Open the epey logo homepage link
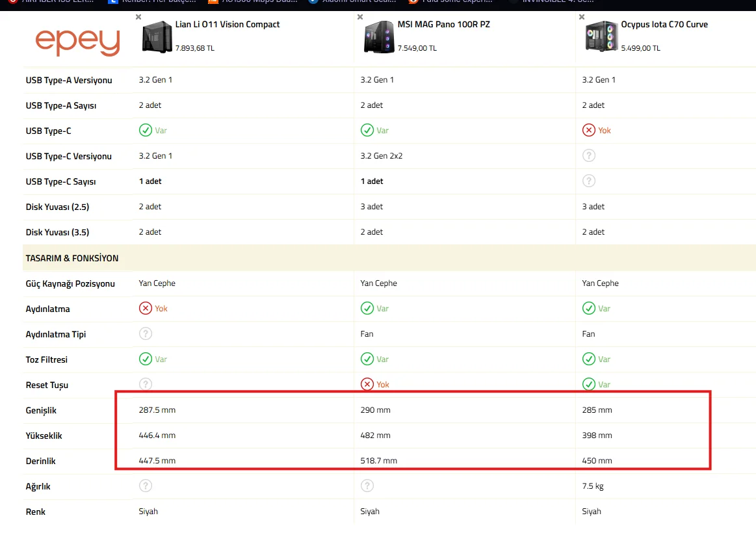756x559 pixels. coord(77,42)
